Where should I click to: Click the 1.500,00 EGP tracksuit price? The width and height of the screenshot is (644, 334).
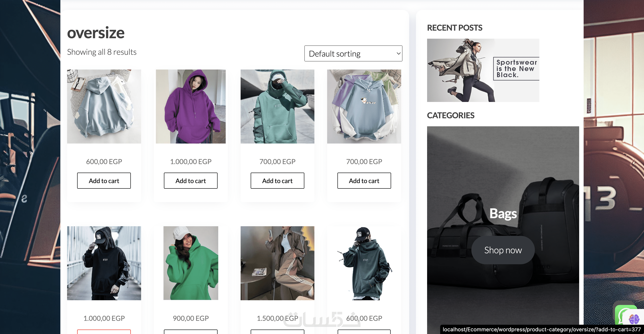(x=277, y=318)
